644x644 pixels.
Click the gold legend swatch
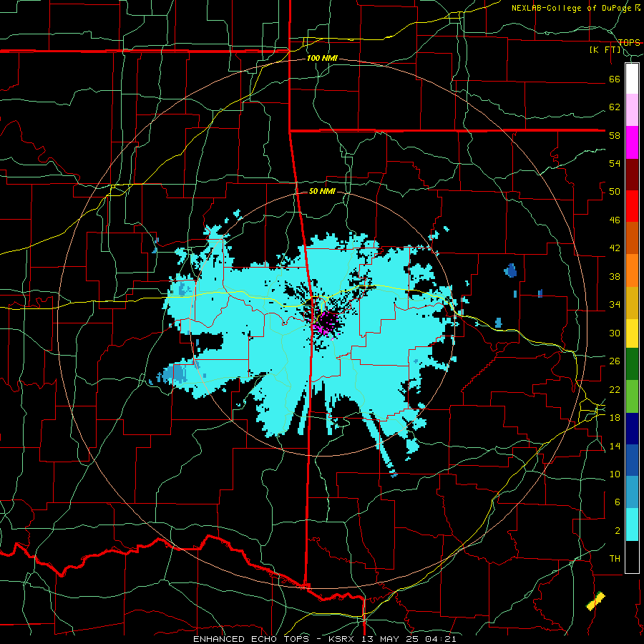[x=632, y=302]
